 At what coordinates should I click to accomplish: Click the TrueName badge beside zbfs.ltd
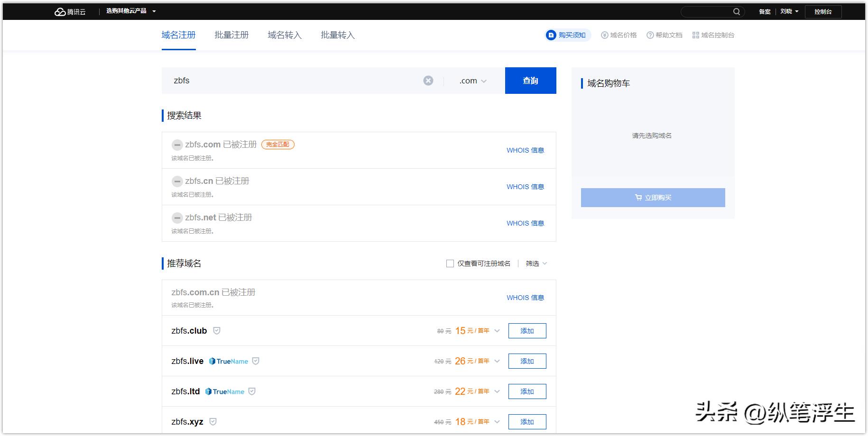(225, 391)
